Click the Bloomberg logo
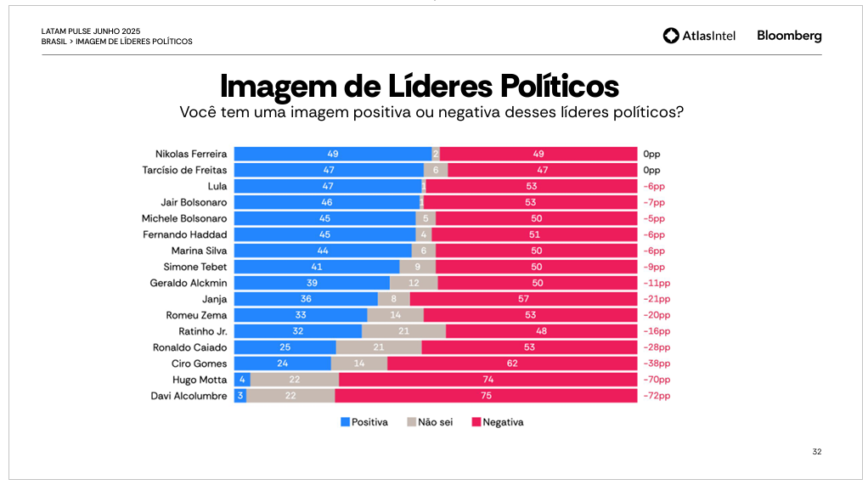 pos(789,36)
